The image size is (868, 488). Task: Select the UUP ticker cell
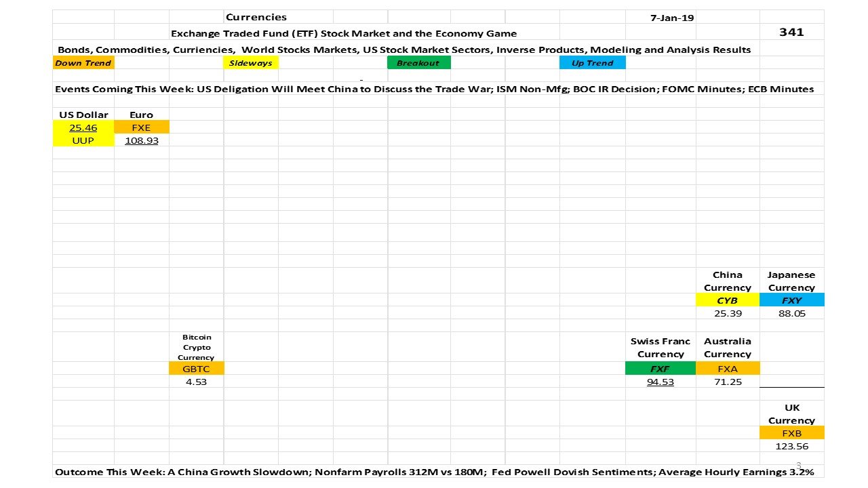(83, 140)
